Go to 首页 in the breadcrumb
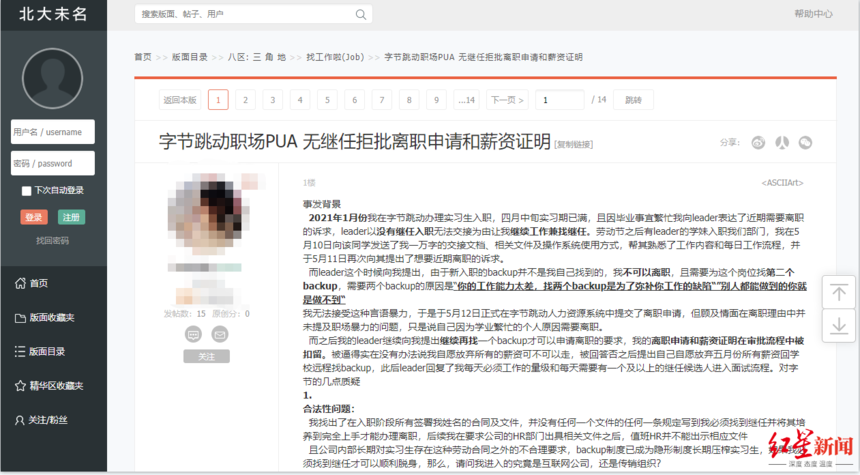Screen dimensions: 860x475 pos(143,57)
